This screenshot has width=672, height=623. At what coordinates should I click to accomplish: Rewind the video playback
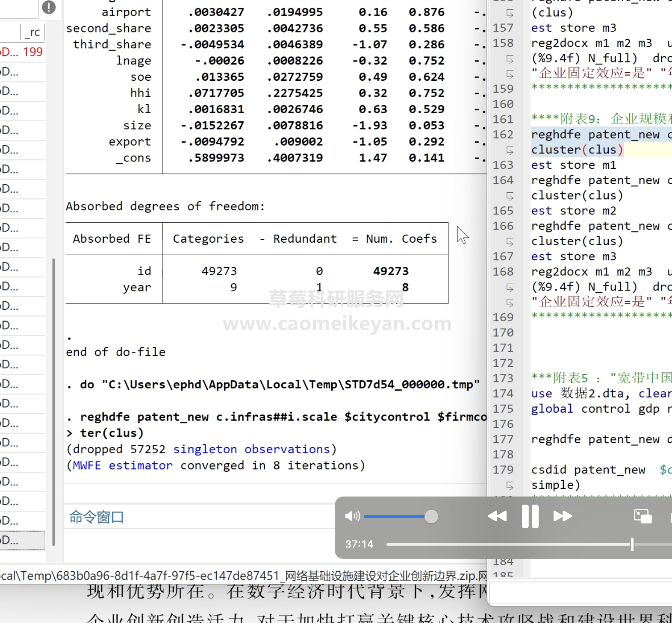point(497,516)
